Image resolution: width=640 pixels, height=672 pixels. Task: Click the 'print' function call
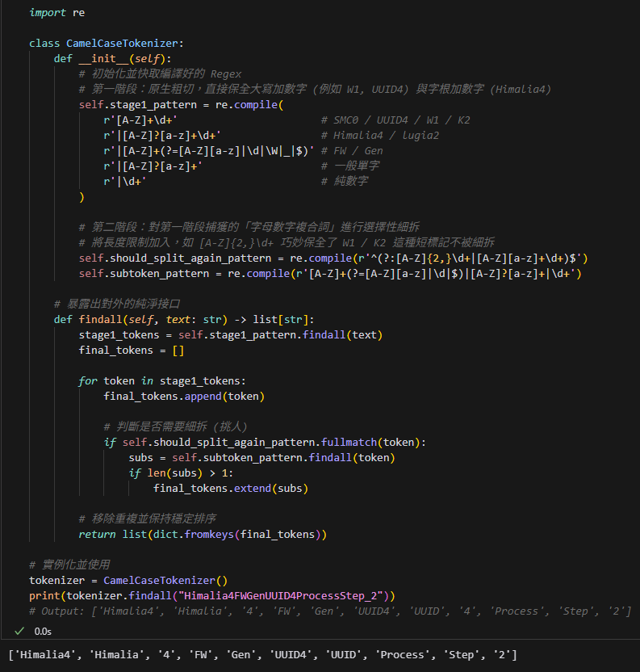coord(44,596)
